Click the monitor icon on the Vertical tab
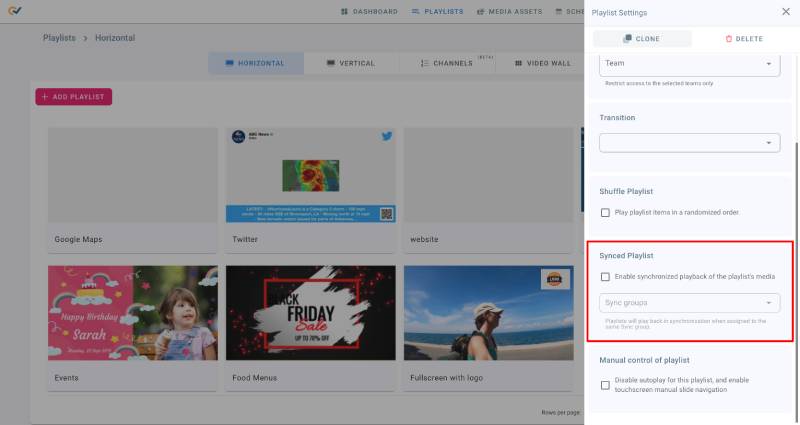800x425 pixels. [331, 63]
